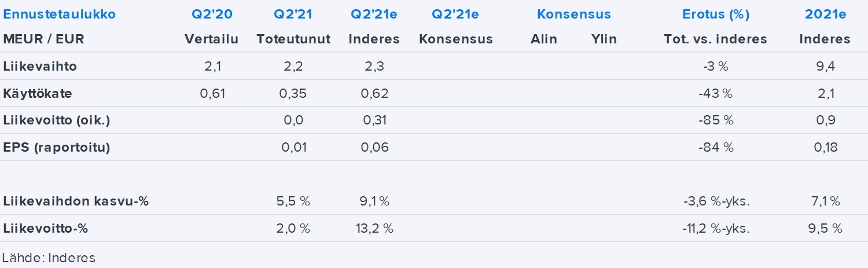Select the Käyttökate row label

click(x=38, y=93)
